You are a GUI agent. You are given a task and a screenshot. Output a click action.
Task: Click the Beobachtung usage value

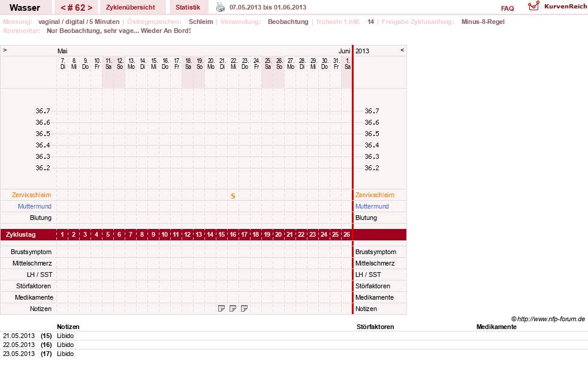288,22
